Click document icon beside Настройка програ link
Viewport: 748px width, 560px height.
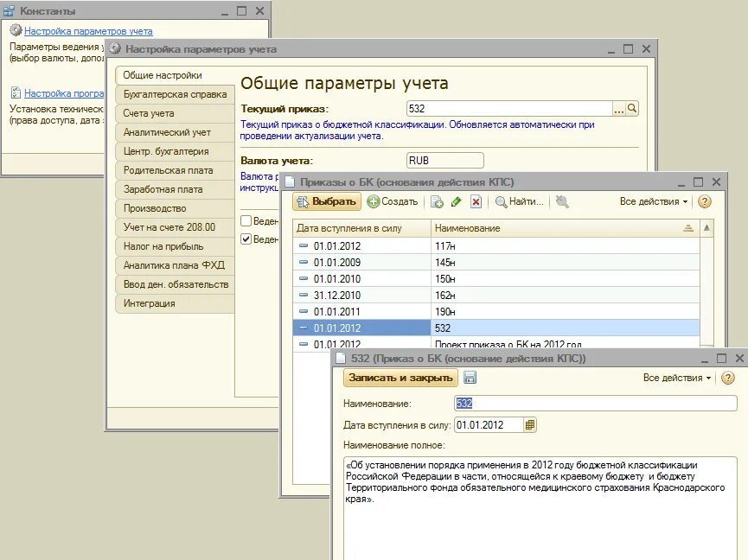(x=16, y=92)
